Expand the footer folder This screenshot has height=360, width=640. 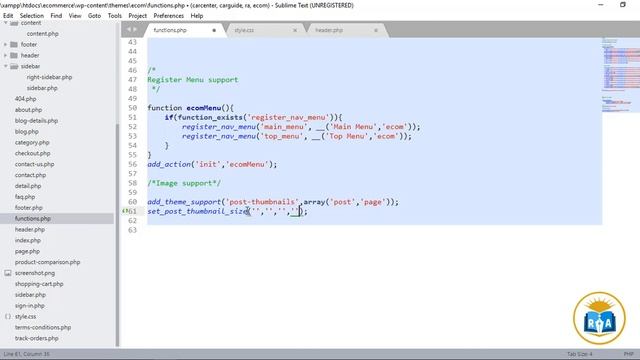click(6, 44)
